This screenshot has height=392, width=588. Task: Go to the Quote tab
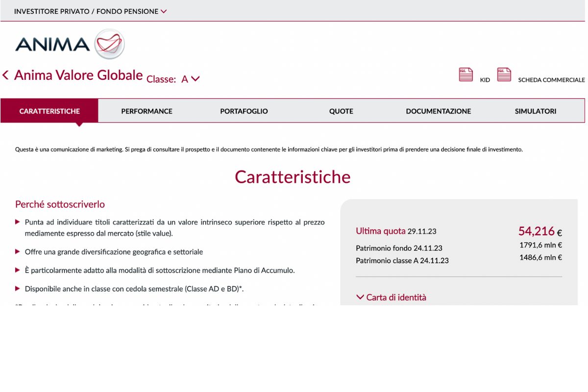pyautogui.click(x=341, y=111)
